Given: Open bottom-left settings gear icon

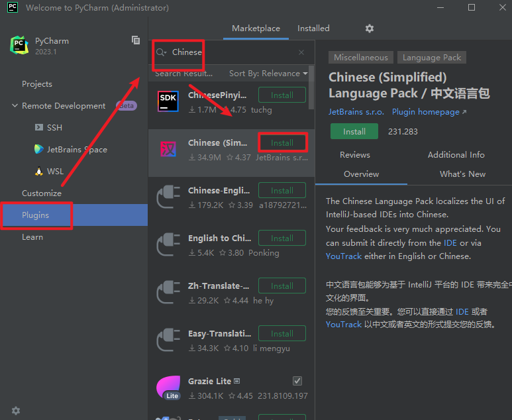Looking at the screenshot, I should pyautogui.click(x=16, y=410).
